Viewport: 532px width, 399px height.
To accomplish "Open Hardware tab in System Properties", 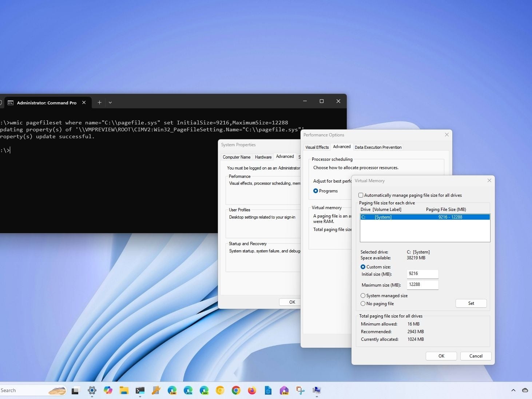I will click(263, 157).
